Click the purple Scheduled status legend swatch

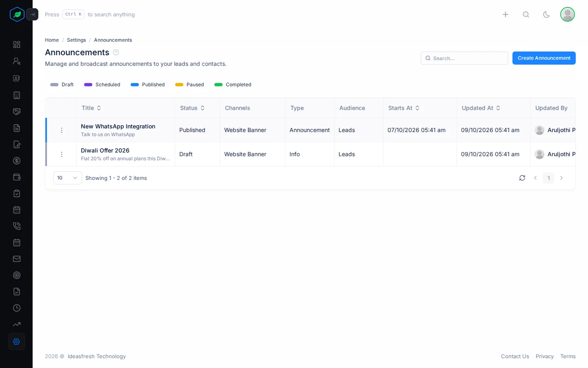[88, 85]
